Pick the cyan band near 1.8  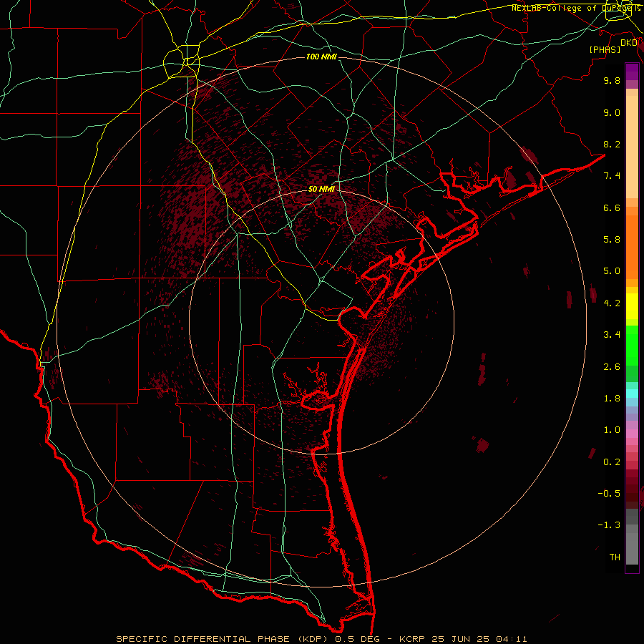click(632, 394)
